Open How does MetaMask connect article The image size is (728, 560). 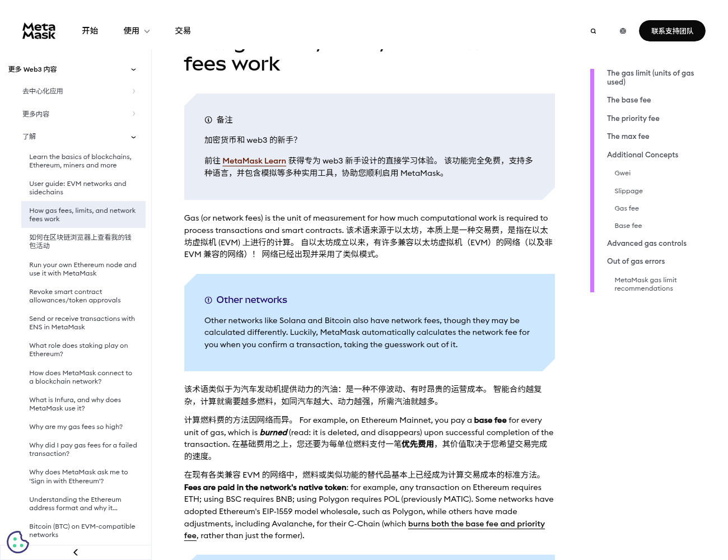click(x=83, y=377)
